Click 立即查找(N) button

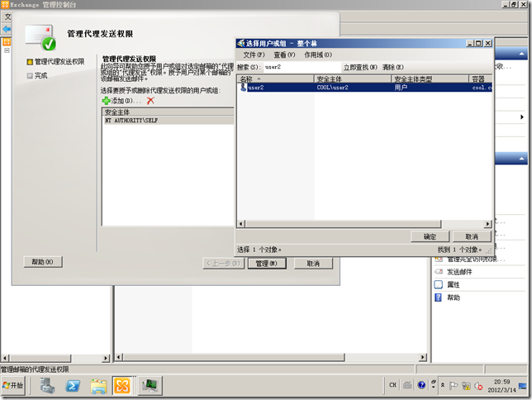click(x=359, y=67)
